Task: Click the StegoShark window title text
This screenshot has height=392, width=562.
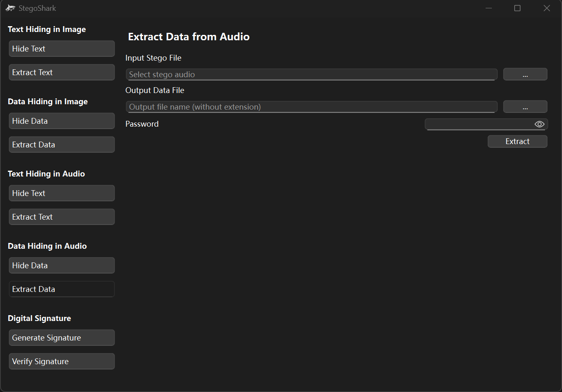Action: pos(37,8)
